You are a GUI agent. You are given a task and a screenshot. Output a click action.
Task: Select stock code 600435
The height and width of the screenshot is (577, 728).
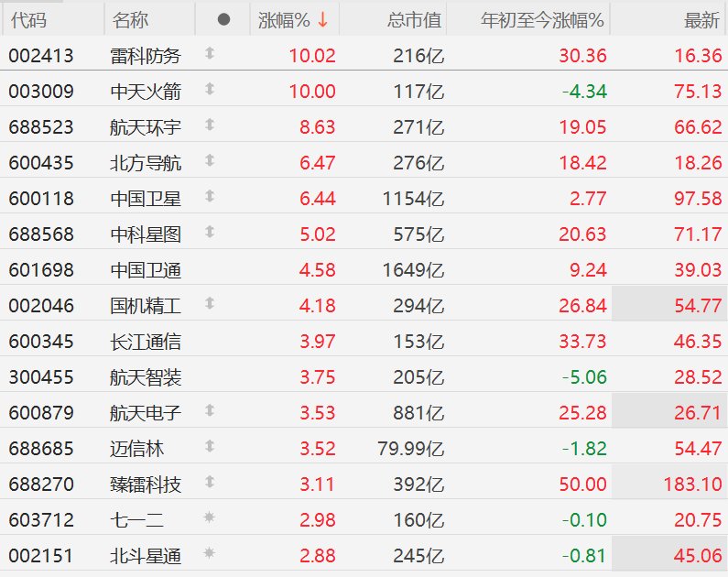click(41, 163)
